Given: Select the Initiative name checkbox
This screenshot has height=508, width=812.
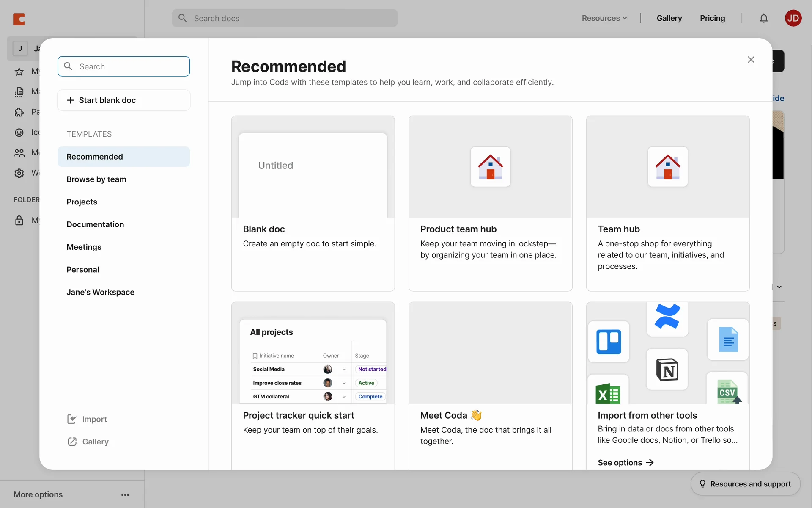Looking at the screenshot, I should (x=255, y=356).
